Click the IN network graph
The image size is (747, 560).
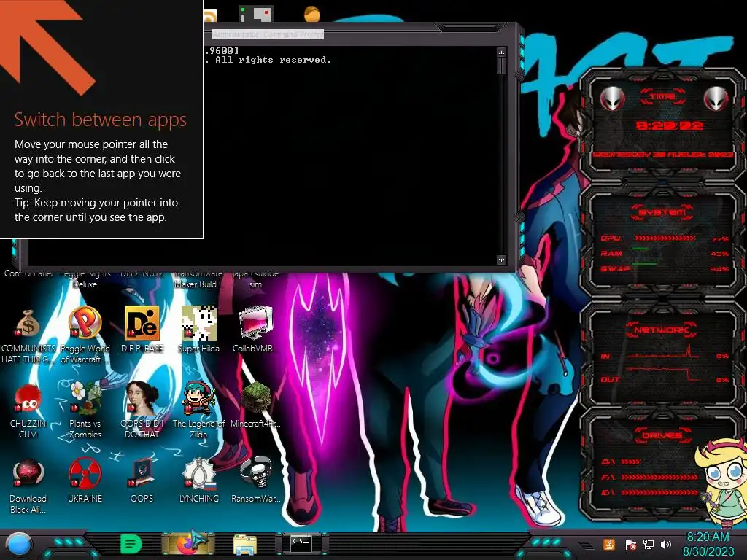coord(664,353)
